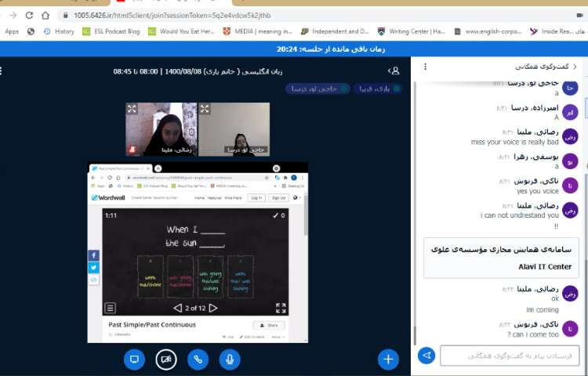Mute the microphone in the bottom bar
Viewport: 588px width, 376px height.
(x=230, y=359)
